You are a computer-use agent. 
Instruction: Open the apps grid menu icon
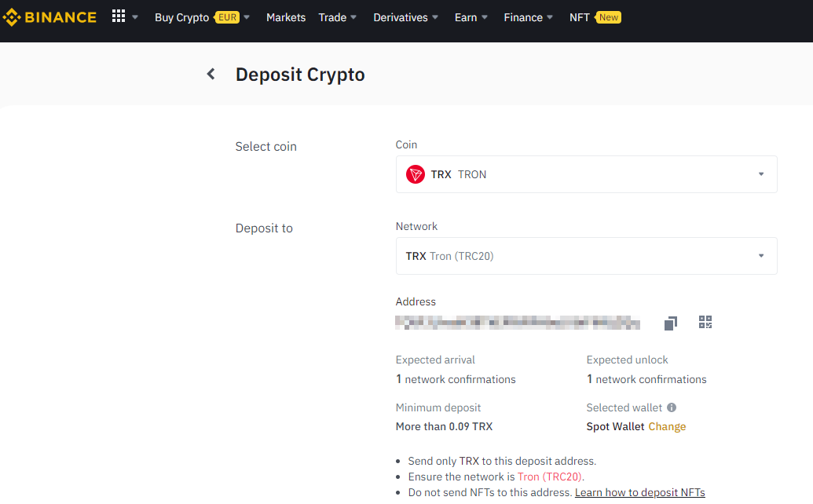[118, 16]
